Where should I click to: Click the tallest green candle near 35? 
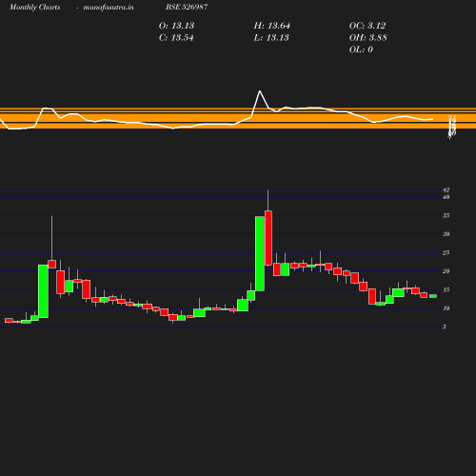pyautogui.click(x=260, y=253)
